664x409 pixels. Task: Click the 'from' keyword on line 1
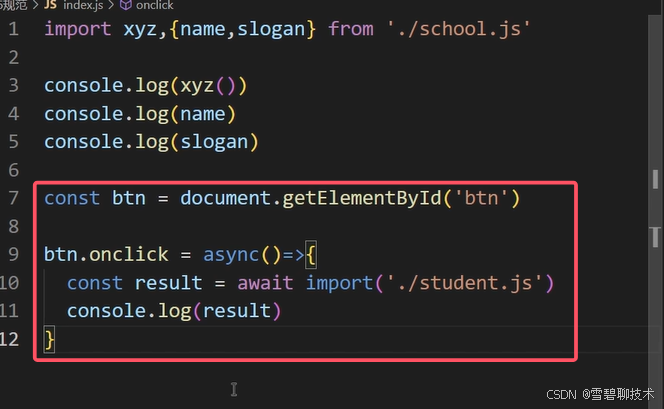[351, 29]
